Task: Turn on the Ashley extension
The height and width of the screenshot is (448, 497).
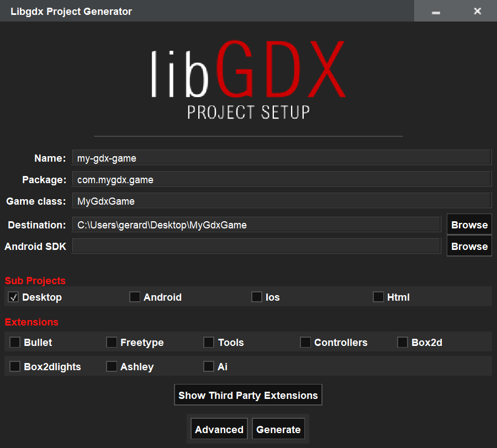Action: click(x=112, y=367)
